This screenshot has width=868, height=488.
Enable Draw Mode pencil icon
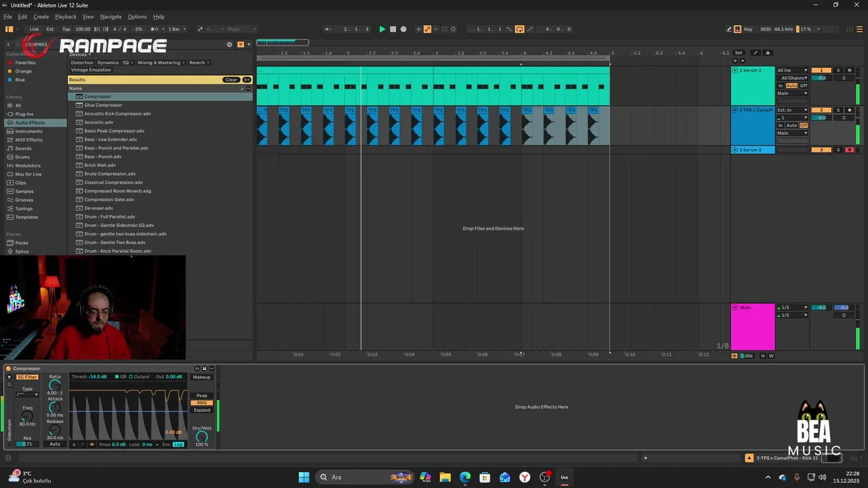tap(729, 29)
